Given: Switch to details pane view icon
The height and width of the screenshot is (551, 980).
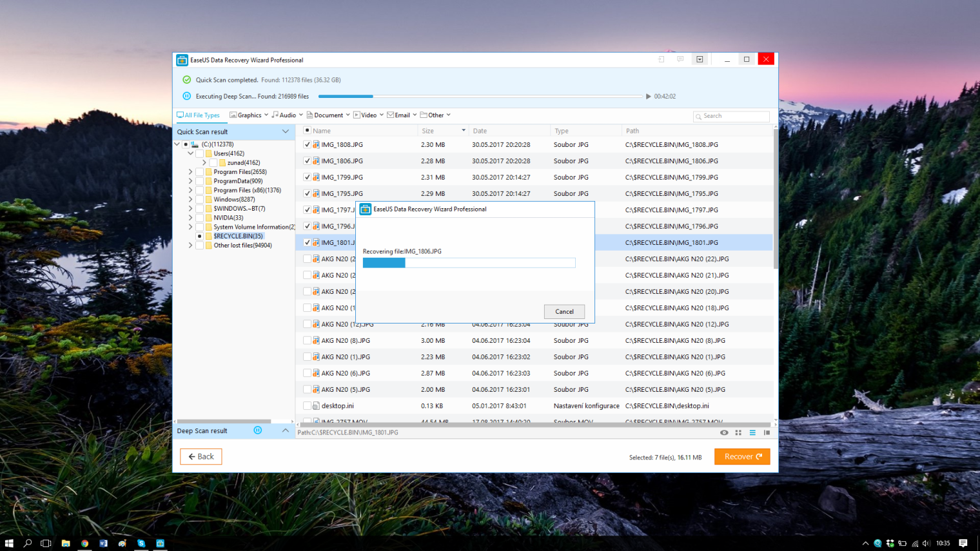Looking at the screenshot, I should pyautogui.click(x=767, y=432).
